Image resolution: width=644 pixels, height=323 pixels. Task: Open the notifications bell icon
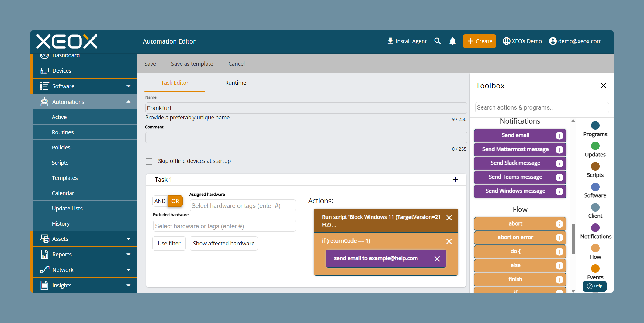452,41
